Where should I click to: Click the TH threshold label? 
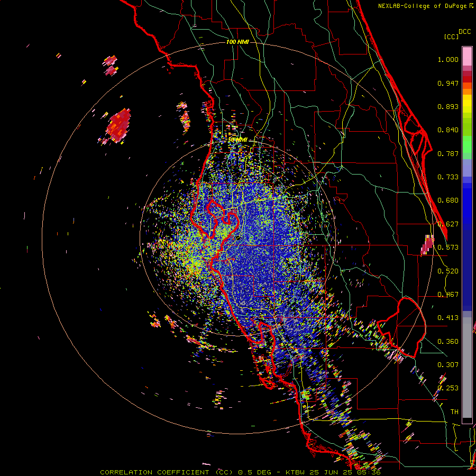[454, 412]
